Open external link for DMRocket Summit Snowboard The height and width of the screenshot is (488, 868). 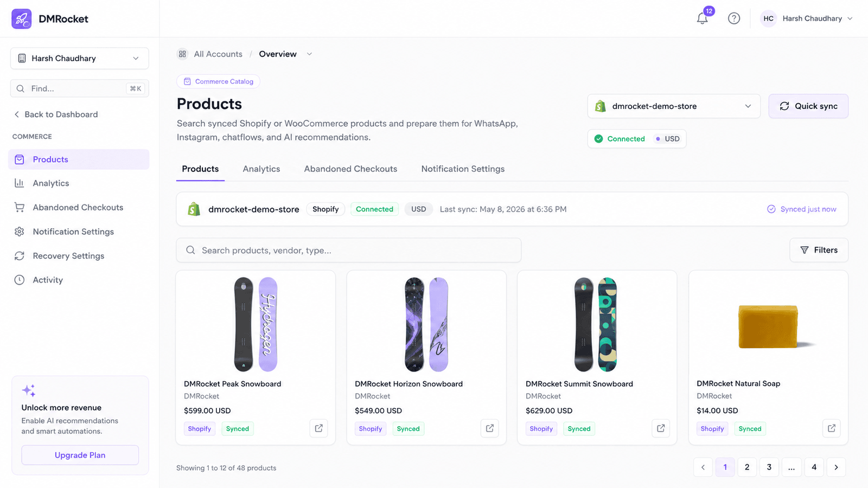point(661,428)
